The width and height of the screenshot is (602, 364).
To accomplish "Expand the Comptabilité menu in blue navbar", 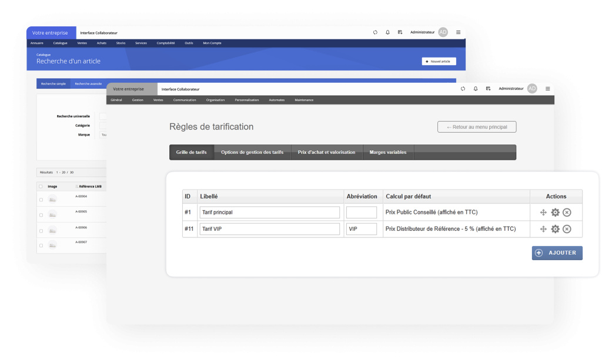I will pos(166,43).
